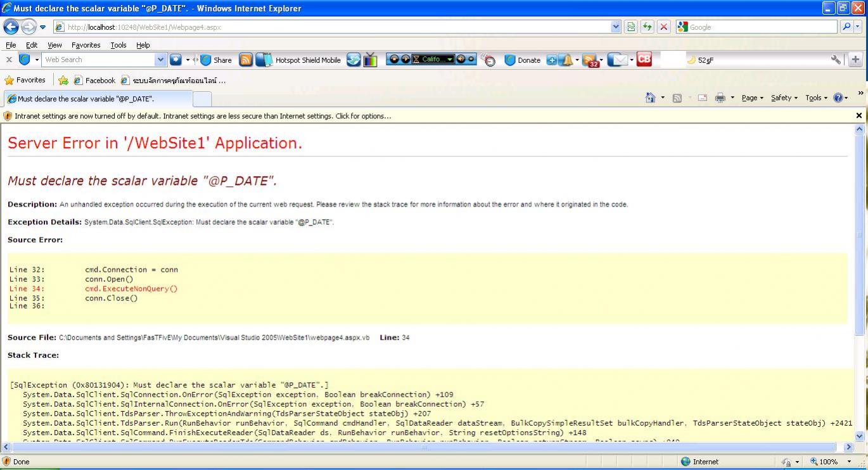Open the Home button dropdown arrow

point(663,98)
